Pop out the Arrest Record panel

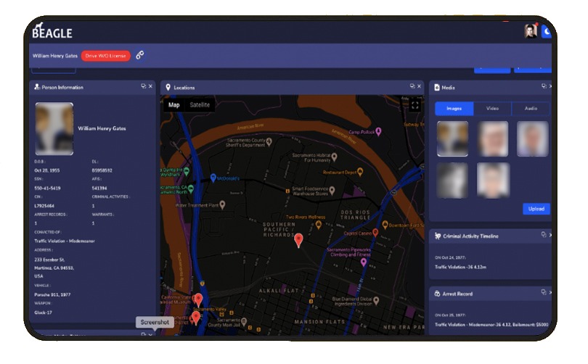pyautogui.click(x=544, y=292)
